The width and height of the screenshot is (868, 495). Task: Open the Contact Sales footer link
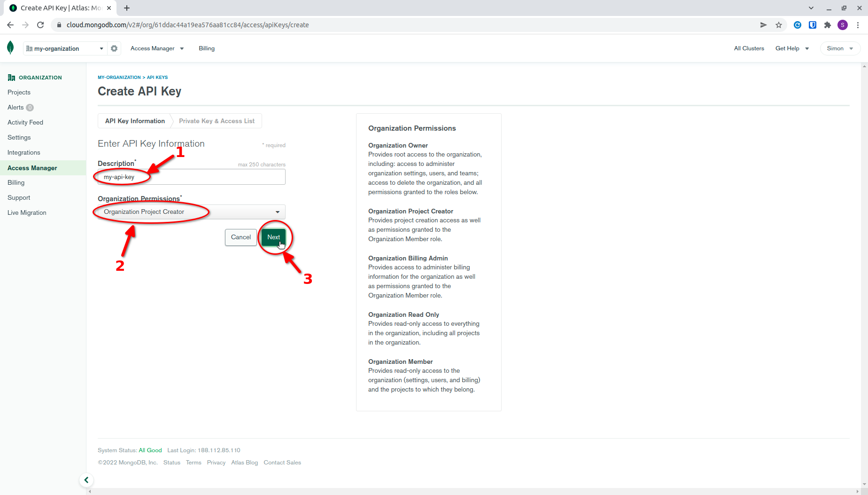(x=282, y=463)
